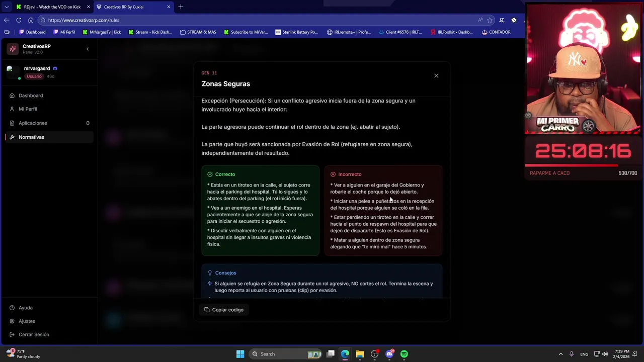The image size is (644, 362).
Task: Click the Copiar codigo button
Action: [224, 310]
